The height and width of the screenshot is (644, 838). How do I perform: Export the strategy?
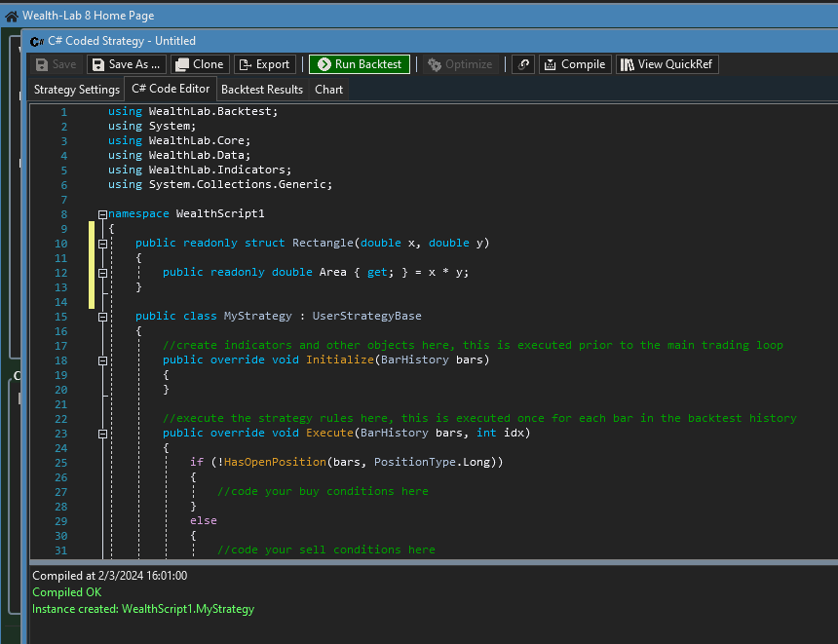coord(264,64)
